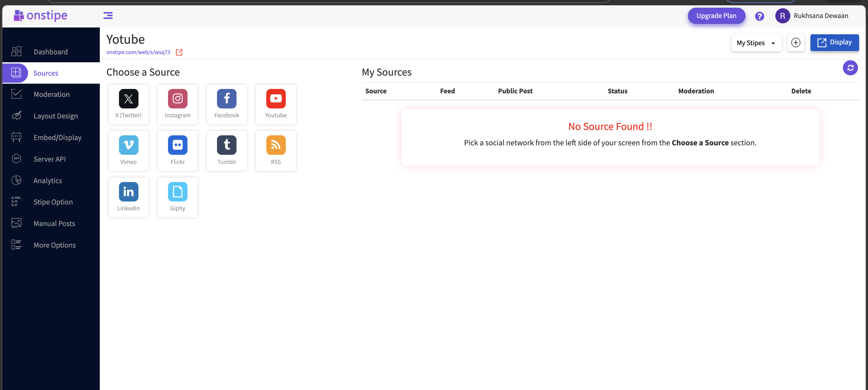Click the plus button to add a stipe
The height and width of the screenshot is (390, 868).
pyautogui.click(x=796, y=43)
